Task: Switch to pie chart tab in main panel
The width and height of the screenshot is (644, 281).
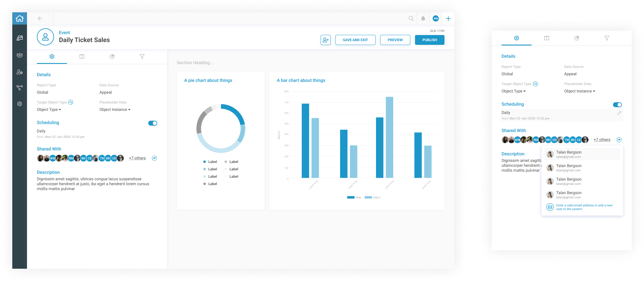Action: (x=112, y=57)
